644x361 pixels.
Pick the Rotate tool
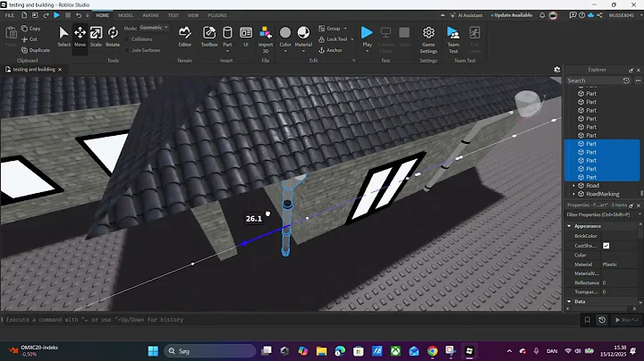pos(113,37)
